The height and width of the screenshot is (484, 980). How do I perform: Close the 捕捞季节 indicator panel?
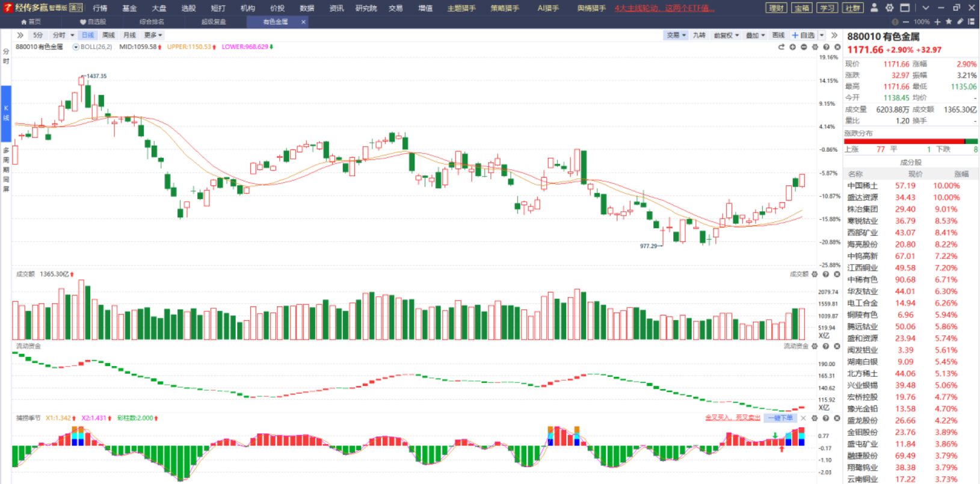coord(837,418)
